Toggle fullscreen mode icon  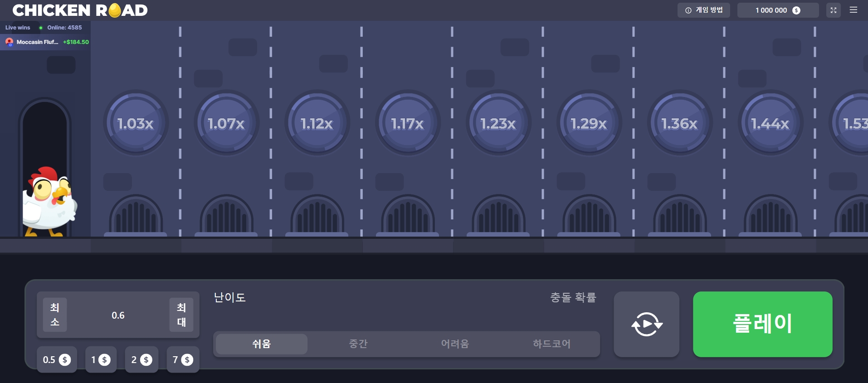tap(834, 10)
